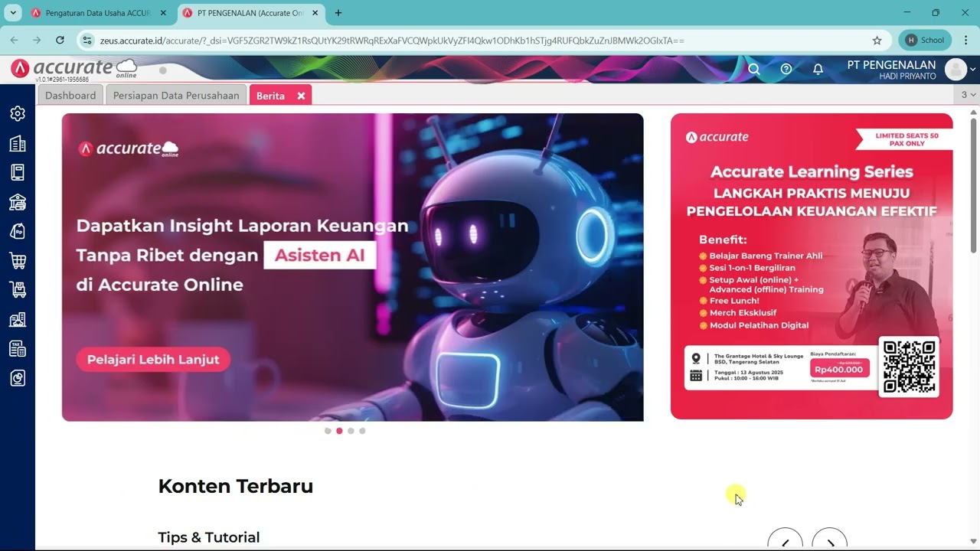Click the Tips & Tutorial section title
The width and height of the screenshot is (980, 551).
point(209,537)
